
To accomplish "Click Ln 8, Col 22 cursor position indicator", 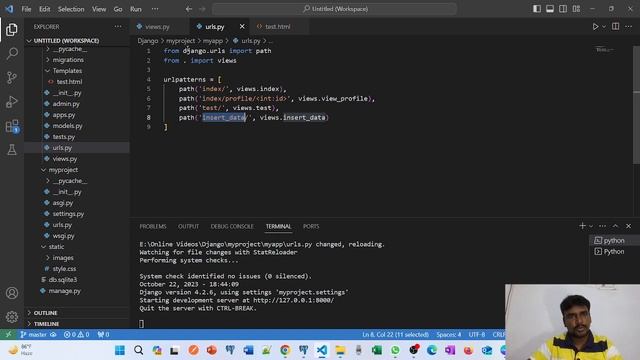I will (395, 334).
